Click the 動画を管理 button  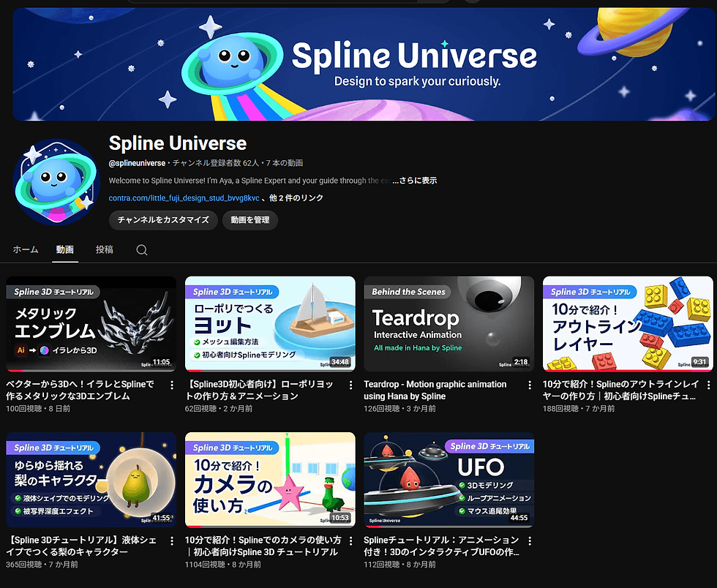point(250,220)
